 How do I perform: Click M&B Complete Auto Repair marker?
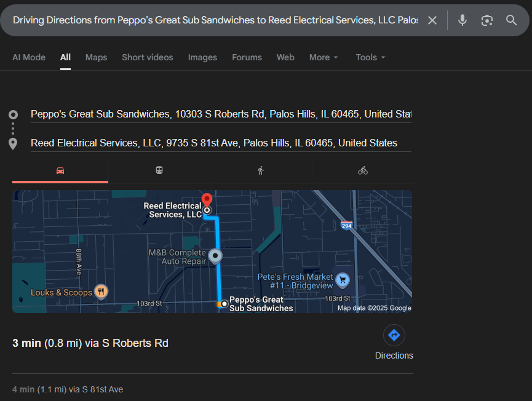[x=215, y=256]
